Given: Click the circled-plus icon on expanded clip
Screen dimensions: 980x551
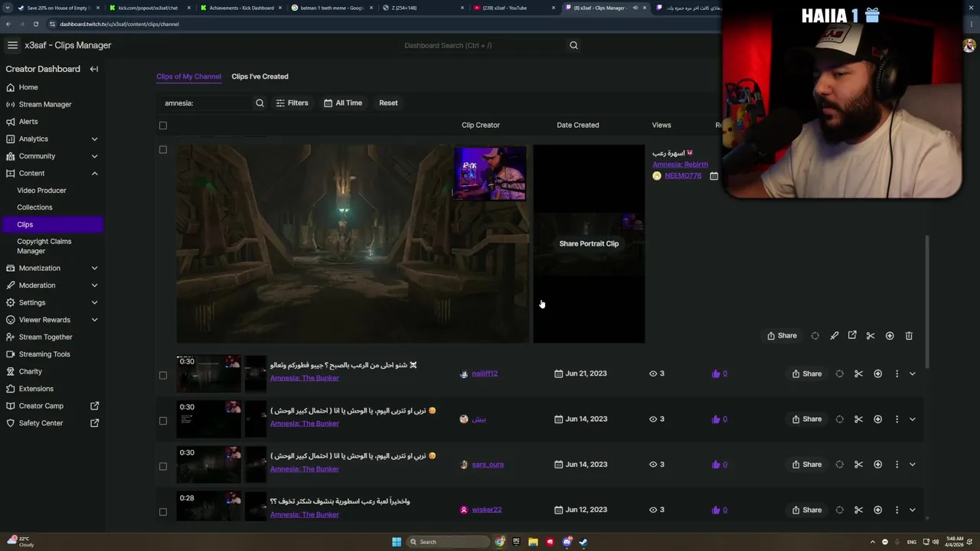Looking at the screenshot, I should pos(890,335).
